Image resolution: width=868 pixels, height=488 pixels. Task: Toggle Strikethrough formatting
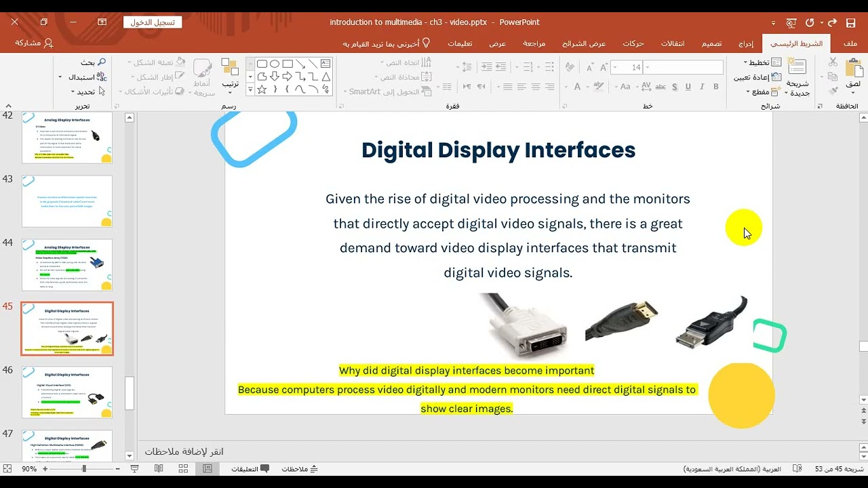[660, 87]
